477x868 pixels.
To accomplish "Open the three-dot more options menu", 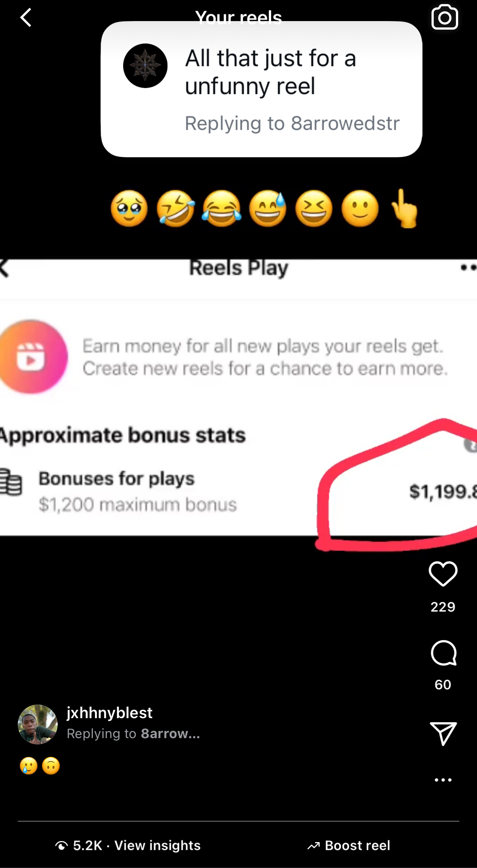I will (x=443, y=780).
